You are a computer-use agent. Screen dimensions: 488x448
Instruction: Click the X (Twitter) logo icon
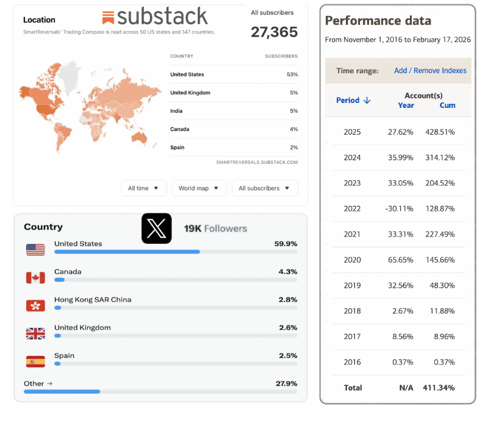point(157,229)
